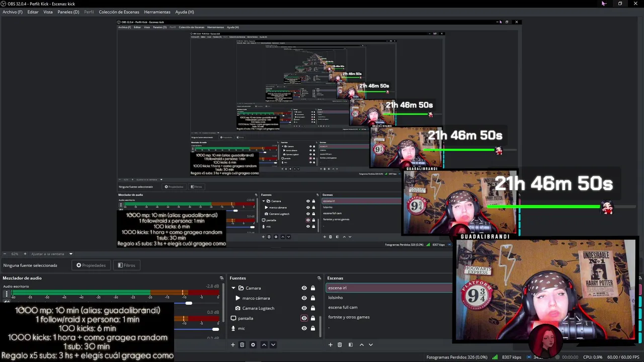The width and height of the screenshot is (644, 362).
Task: Select the 'mic' source row
Action: pos(273,328)
